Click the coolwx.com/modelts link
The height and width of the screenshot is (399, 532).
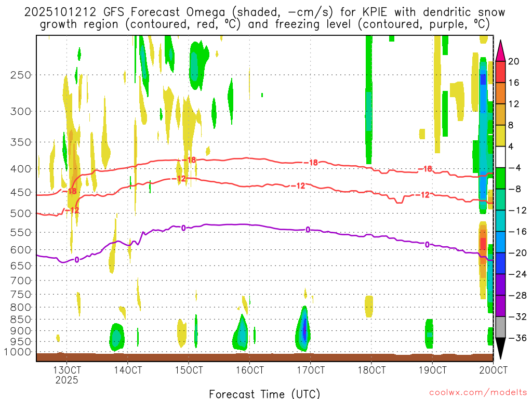[x=478, y=393]
